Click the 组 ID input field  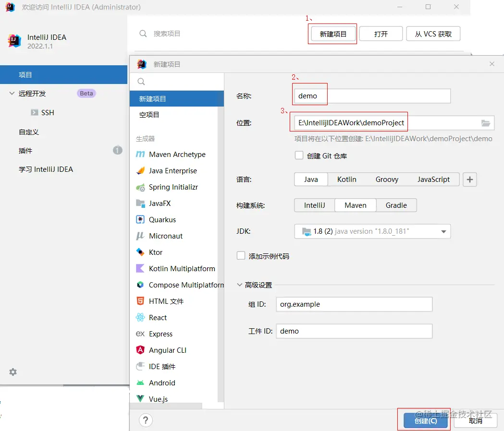[x=354, y=304]
